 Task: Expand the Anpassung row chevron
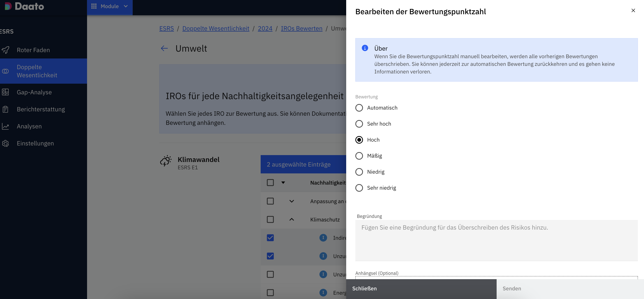click(292, 201)
